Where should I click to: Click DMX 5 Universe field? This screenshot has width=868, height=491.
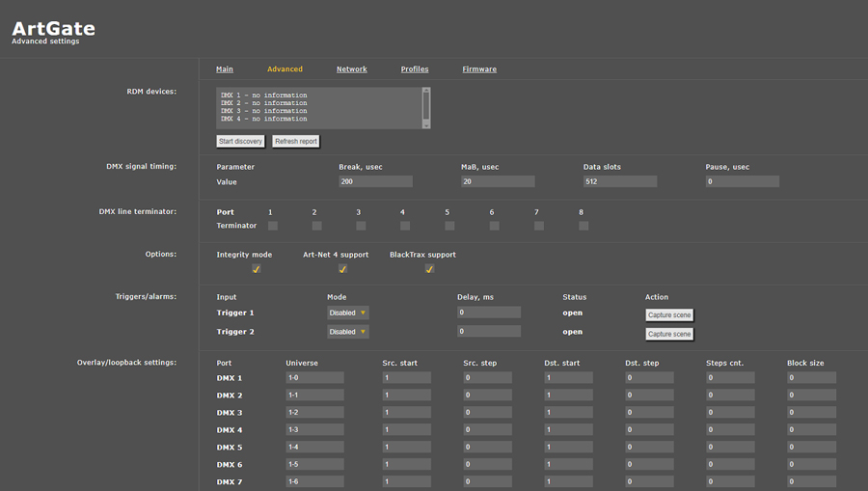[315, 447]
